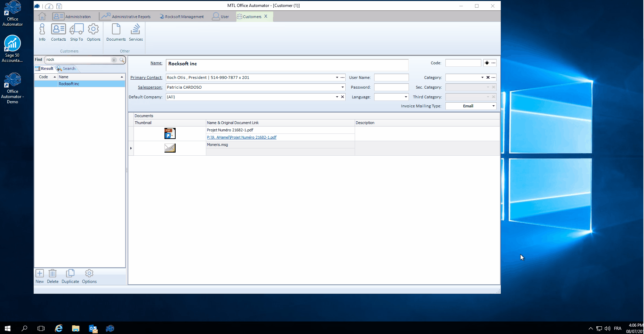Click the Search tab button in Find panel
Screen dimensions: 644x334
pyautogui.click(x=66, y=68)
